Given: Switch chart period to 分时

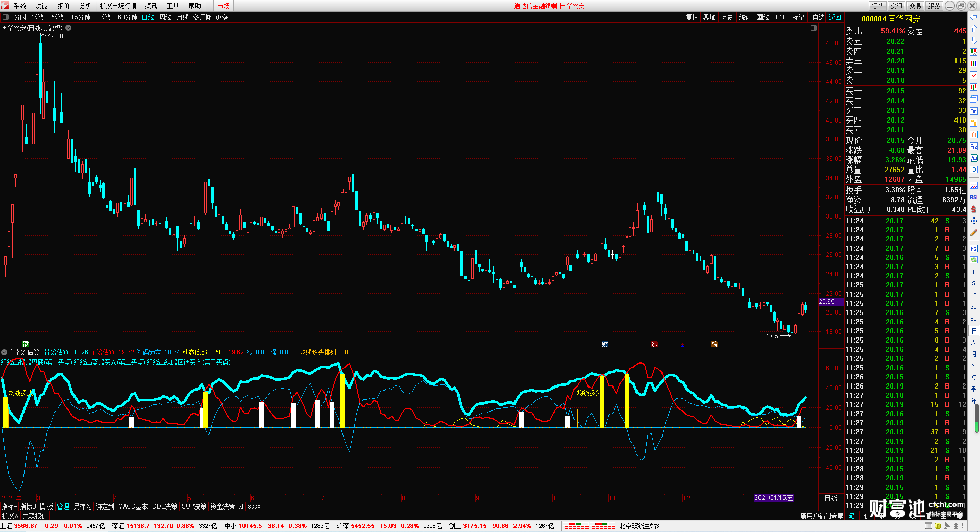Looking at the screenshot, I should pyautogui.click(x=20, y=17).
